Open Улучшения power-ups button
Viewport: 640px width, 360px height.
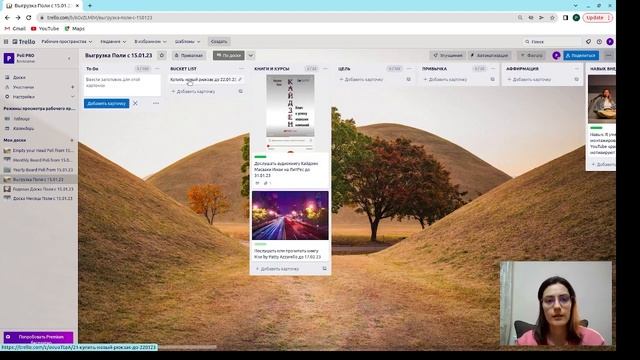[447, 56]
